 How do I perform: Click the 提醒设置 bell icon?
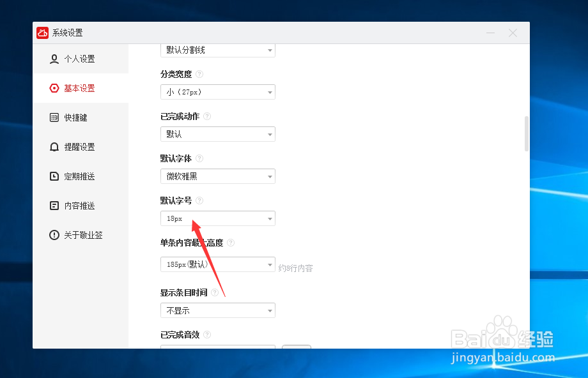click(x=54, y=147)
